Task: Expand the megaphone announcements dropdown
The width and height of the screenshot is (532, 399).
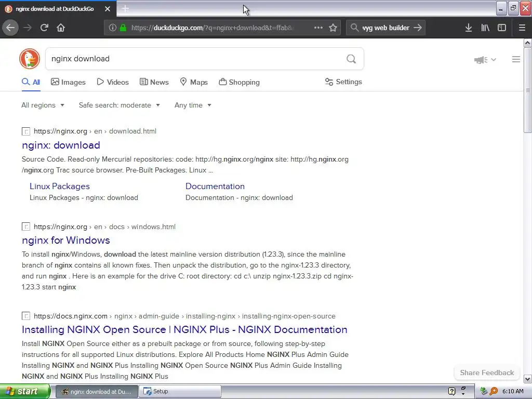Action: click(x=485, y=60)
